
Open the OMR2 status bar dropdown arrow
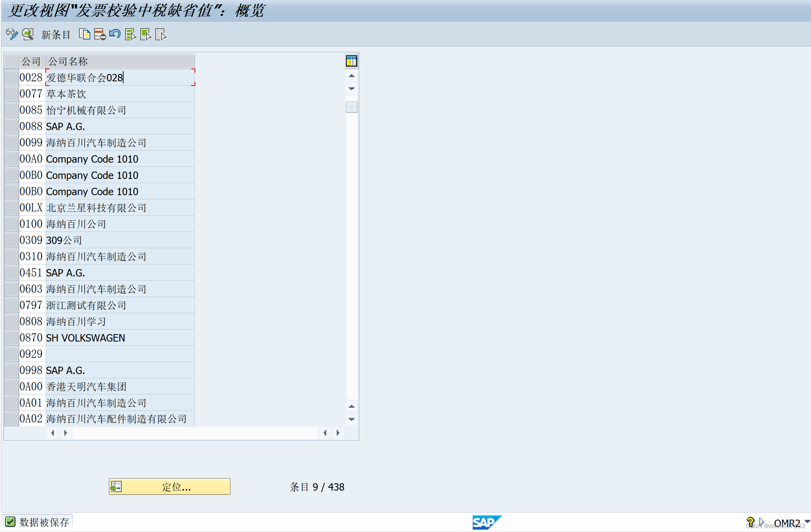[807, 522]
